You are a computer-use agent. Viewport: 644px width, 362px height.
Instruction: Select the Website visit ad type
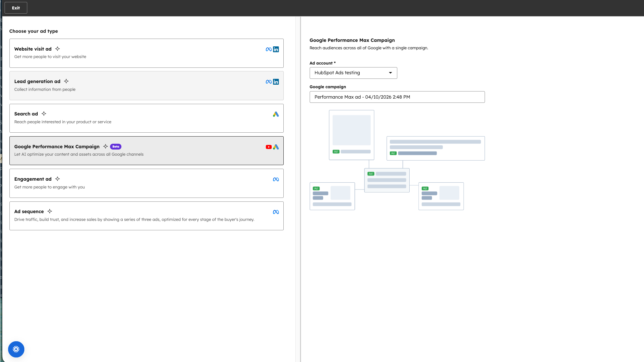(146, 53)
